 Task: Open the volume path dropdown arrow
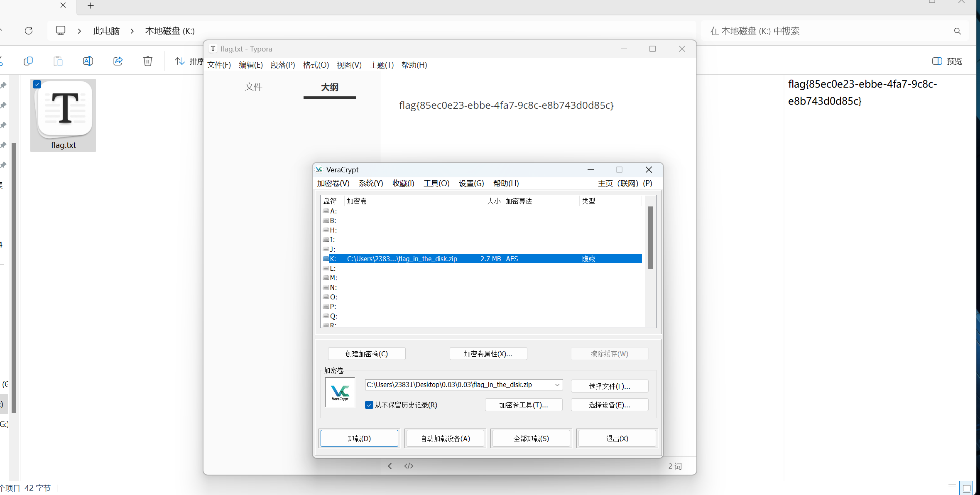pyautogui.click(x=557, y=385)
